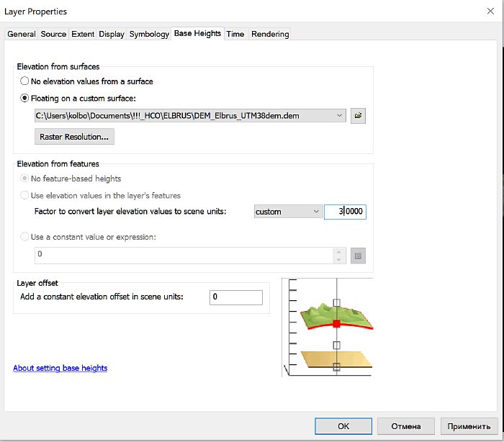Go to the Extent tab
504x442 pixels.
point(83,34)
